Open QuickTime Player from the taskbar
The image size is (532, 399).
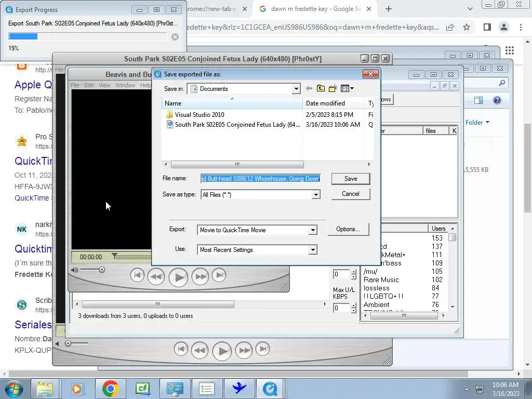pos(270,389)
